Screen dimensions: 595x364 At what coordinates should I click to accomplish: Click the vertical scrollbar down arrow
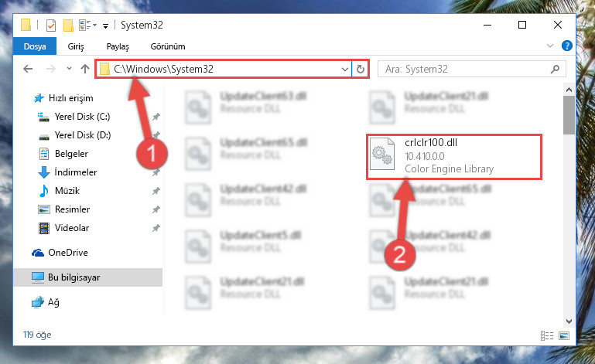[569, 321]
